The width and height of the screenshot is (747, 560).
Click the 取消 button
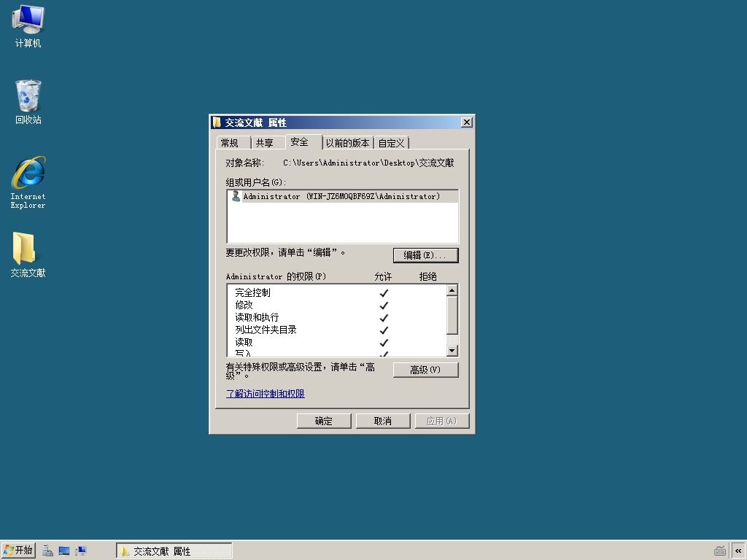pos(383,421)
